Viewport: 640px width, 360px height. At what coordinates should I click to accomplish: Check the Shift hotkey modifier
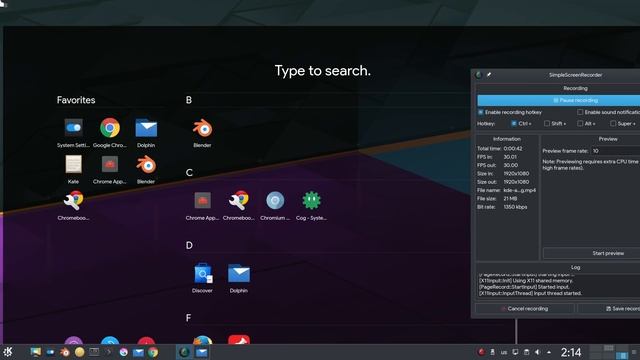click(547, 124)
